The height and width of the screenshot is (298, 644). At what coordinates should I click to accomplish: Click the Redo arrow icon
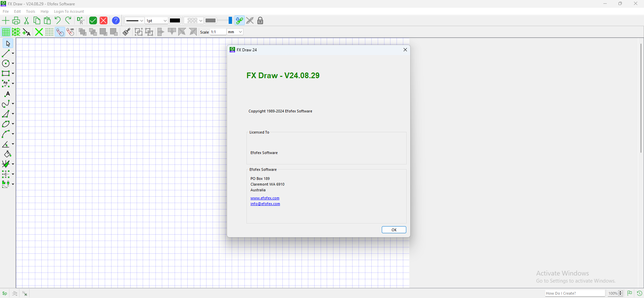click(68, 20)
